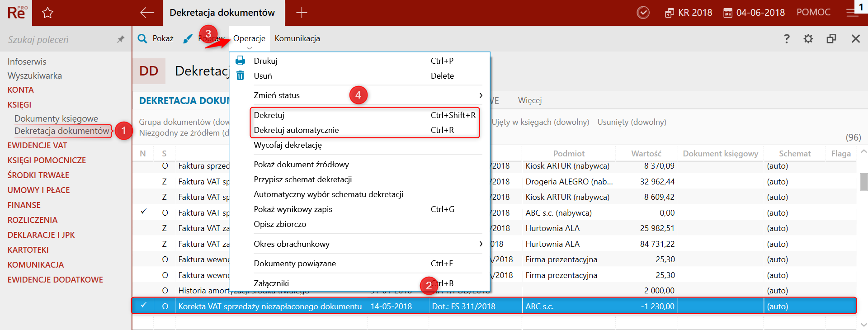Open the Więcej tab
Screen dimensions: 868x330
tap(530, 100)
